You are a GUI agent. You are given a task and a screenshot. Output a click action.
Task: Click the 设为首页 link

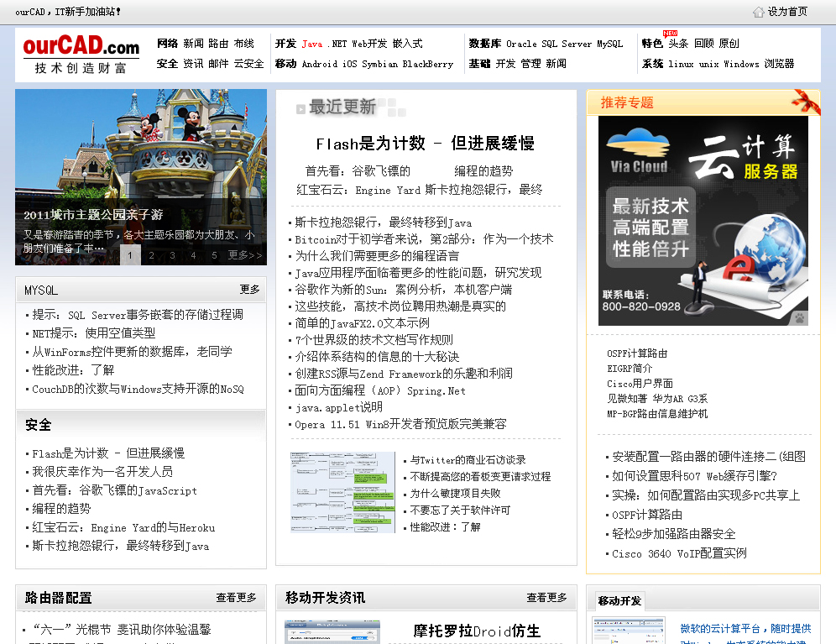pyautogui.click(x=787, y=12)
